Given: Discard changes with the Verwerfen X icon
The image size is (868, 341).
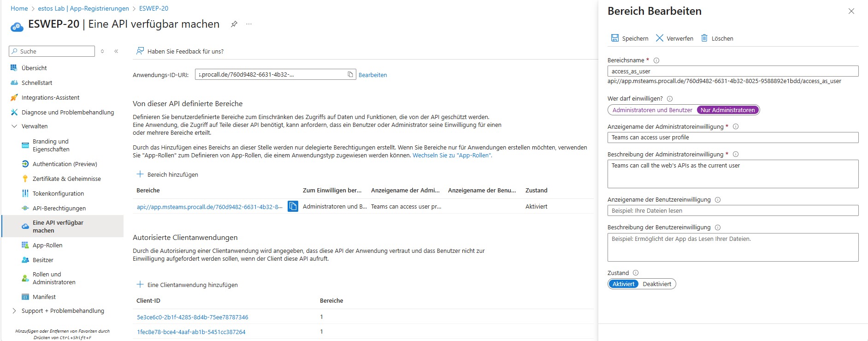Looking at the screenshot, I should click(x=660, y=38).
